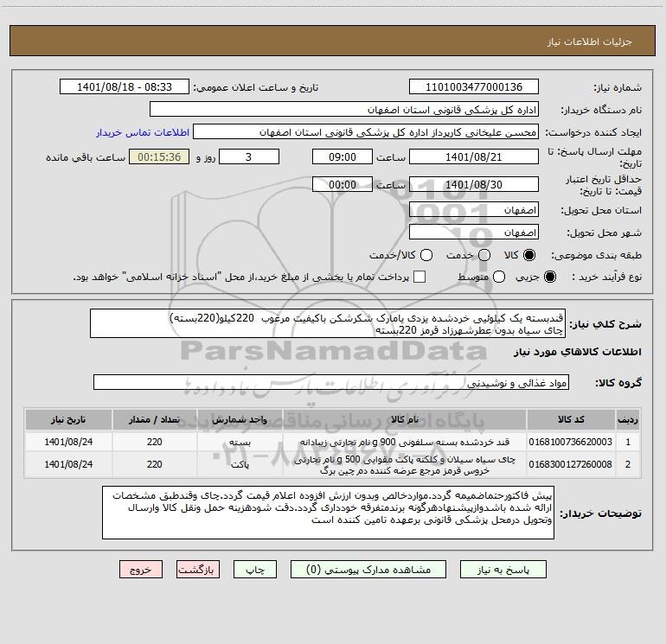Click the remaining time field 00:15:36
The image size is (666, 644).
click(159, 156)
